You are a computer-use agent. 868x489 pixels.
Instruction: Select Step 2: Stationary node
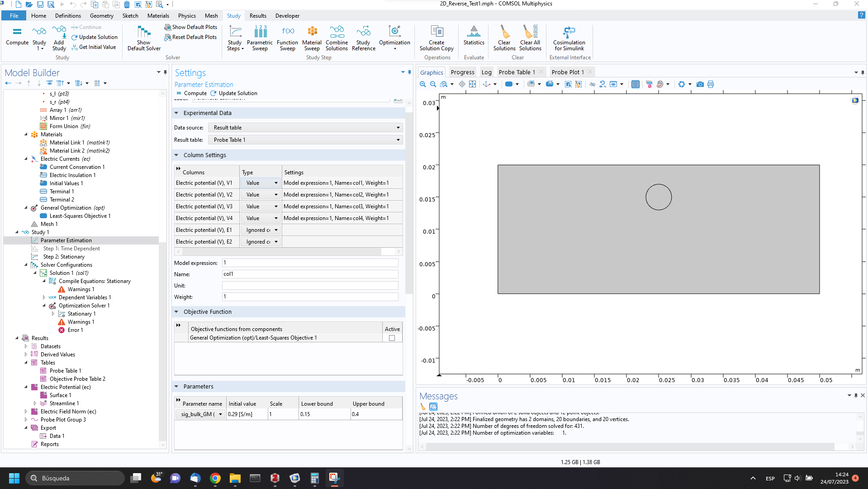(x=64, y=257)
